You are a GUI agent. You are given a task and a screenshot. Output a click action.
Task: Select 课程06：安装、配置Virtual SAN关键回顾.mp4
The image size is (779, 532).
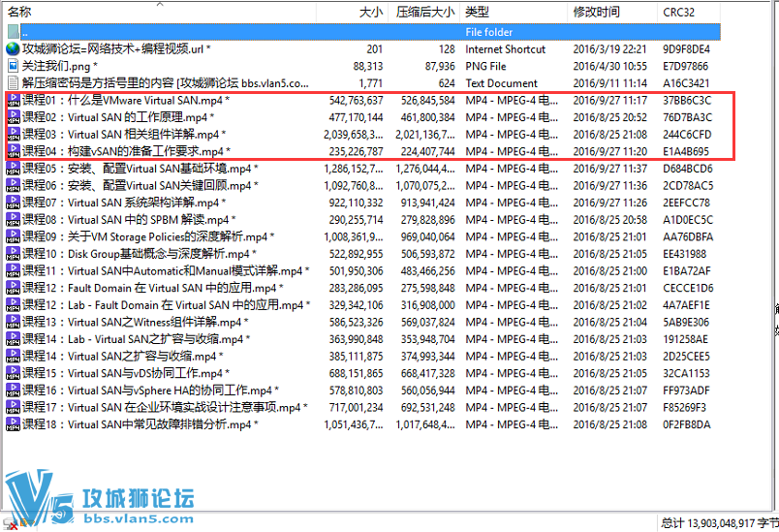[x=140, y=185]
